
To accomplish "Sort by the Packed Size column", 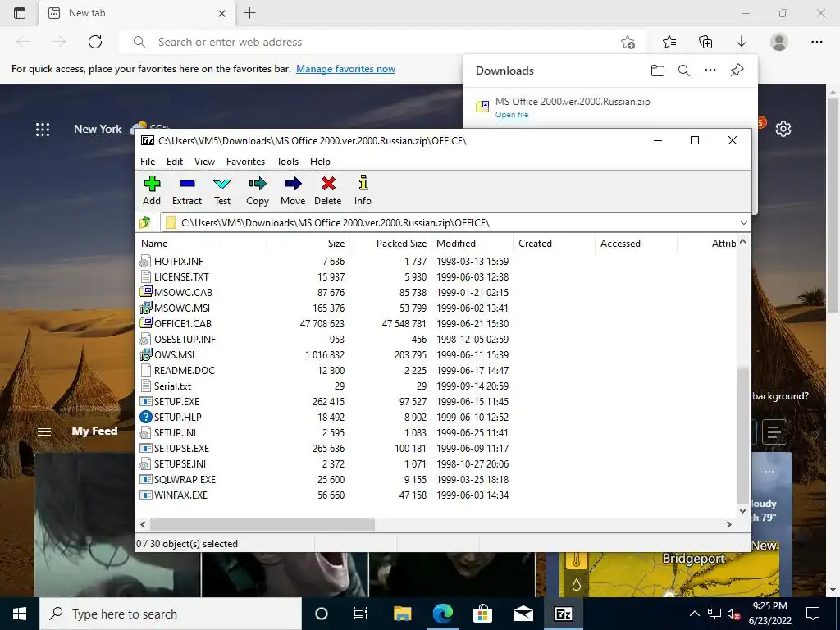I will click(390, 243).
